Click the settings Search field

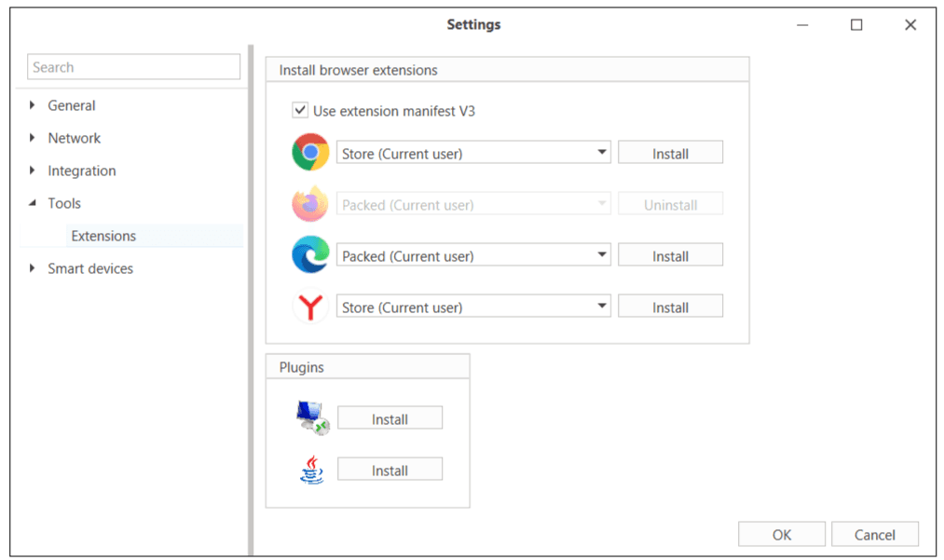(134, 67)
